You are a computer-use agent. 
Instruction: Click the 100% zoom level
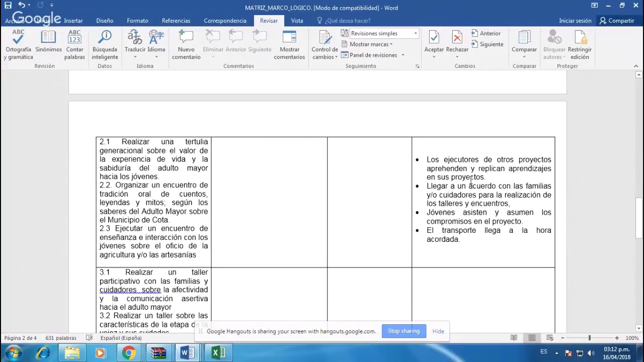point(632,338)
